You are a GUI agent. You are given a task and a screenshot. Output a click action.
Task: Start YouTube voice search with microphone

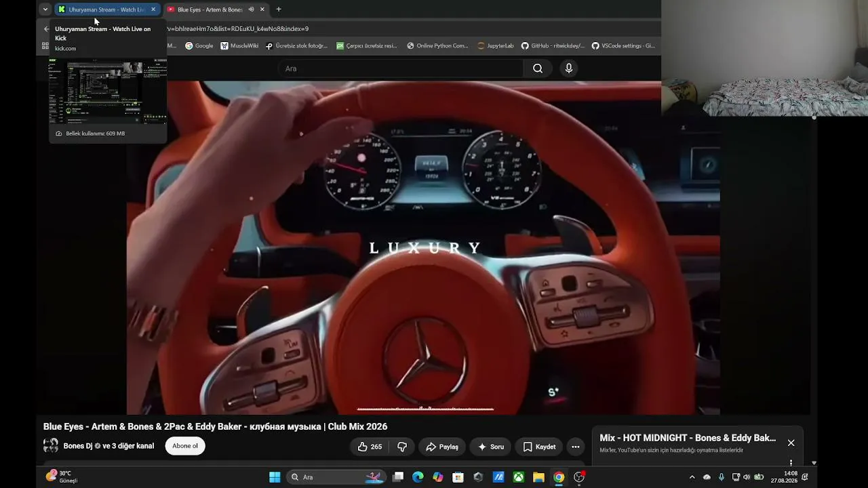pos(569,68)
